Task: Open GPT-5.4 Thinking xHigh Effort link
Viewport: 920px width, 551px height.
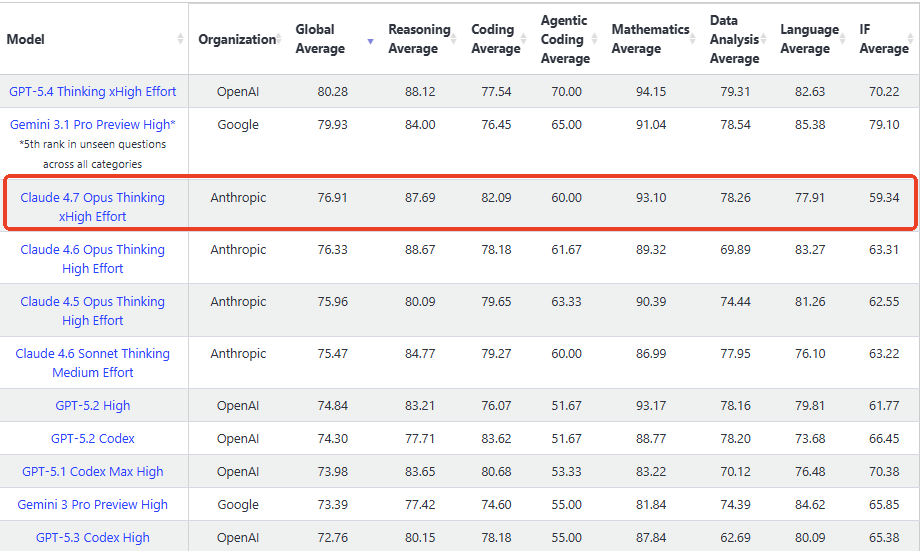Action: pyautogui.click(x=93, y=92)
